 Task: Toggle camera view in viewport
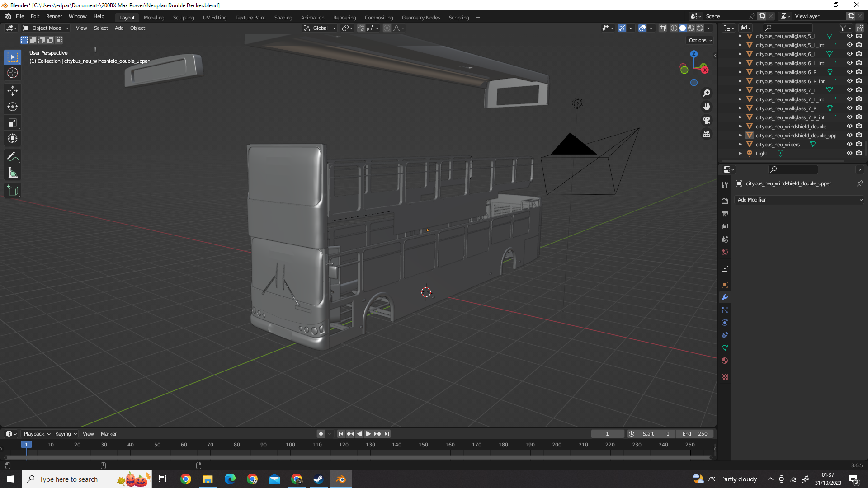pos(707,120)
